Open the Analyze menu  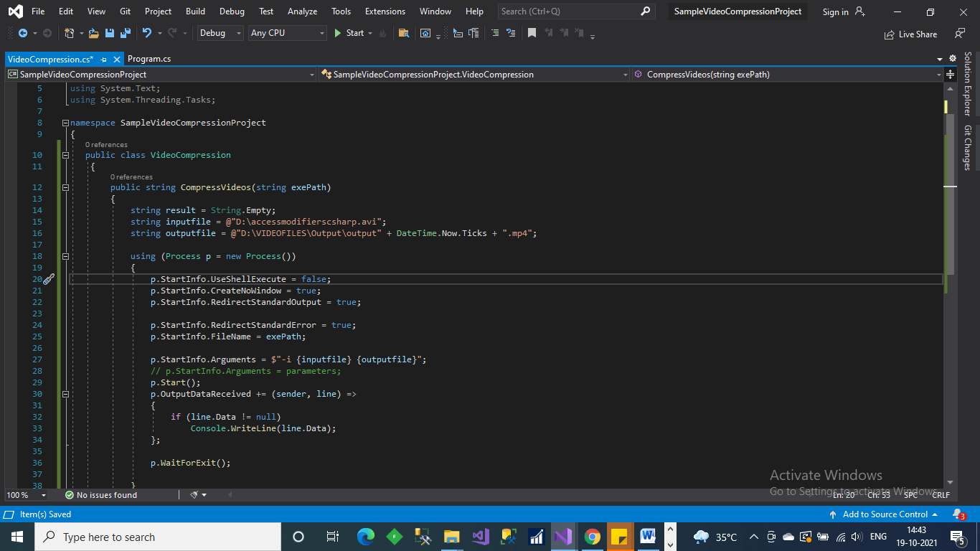click(302, 11)
